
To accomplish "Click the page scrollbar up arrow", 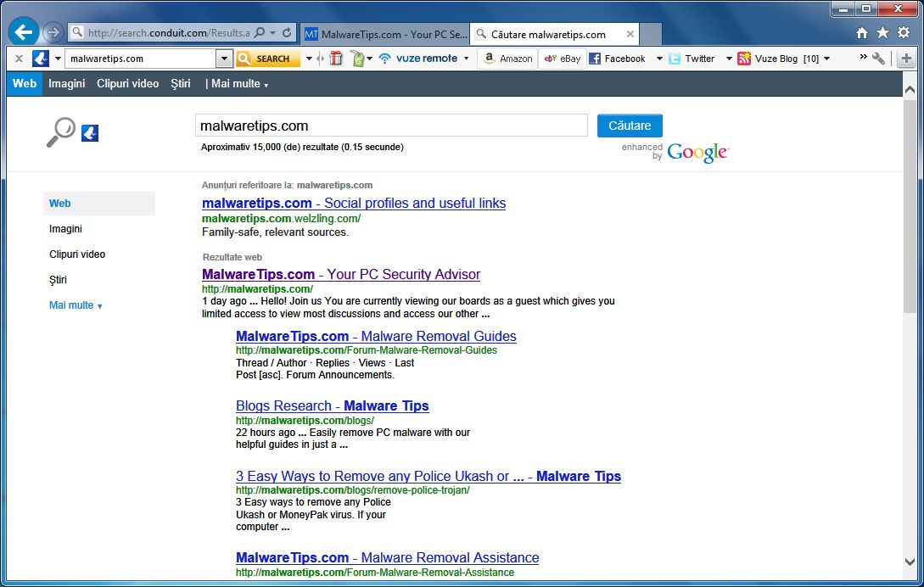I will click(x=910, y=90).
